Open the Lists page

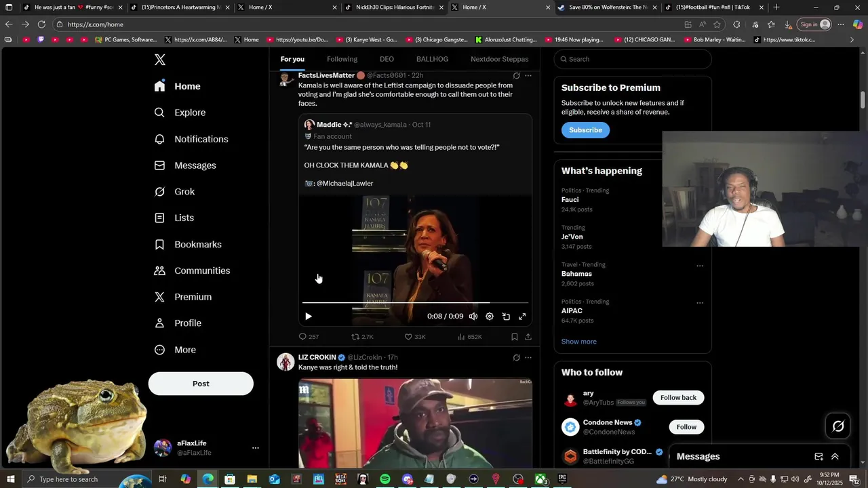(x=174, y=218)
